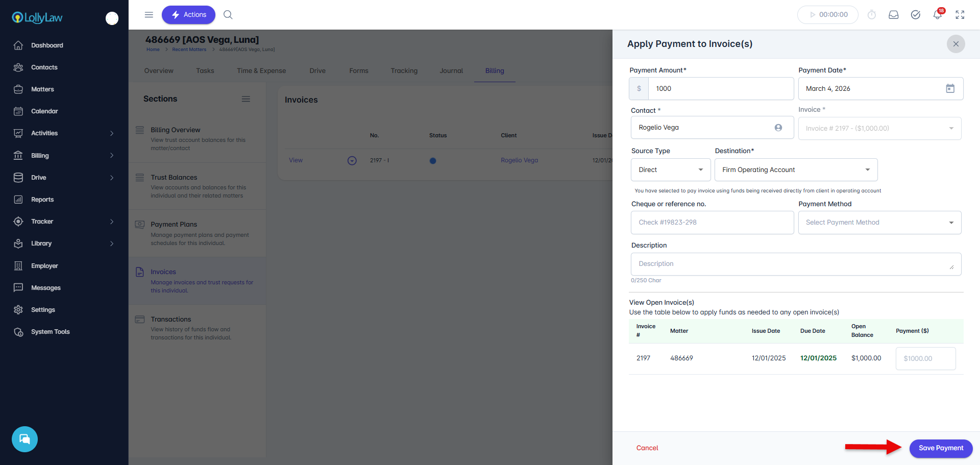Switch to Time & Expense tab

pos(261,71)
